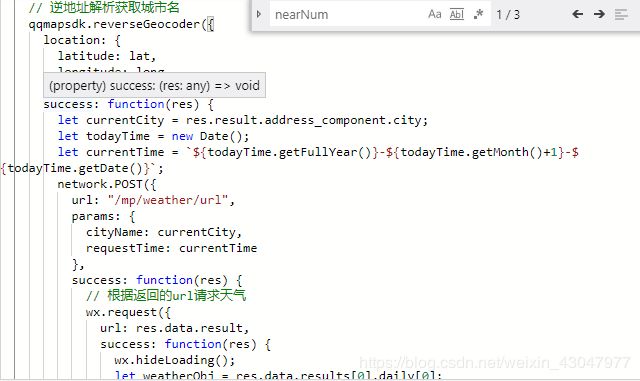The image size is (640, 381).
Task: Click '{todayTime.getDate()}`;' wrapped line
Action: pos(82,168)
